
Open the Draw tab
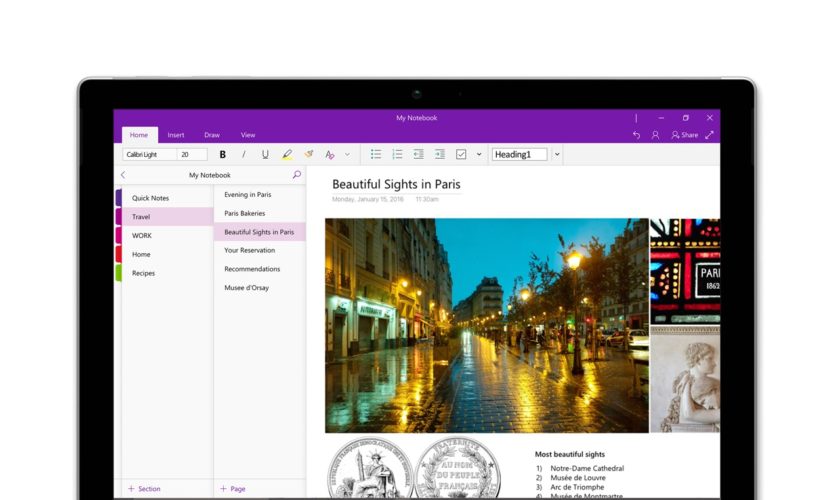coord(212,135)
